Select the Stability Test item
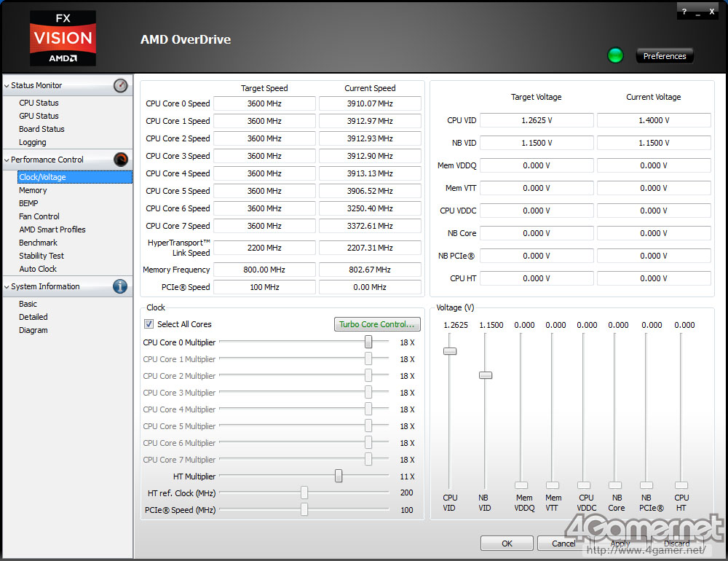The width and height of the screenshot is (728, 561). tap(41, 256)
